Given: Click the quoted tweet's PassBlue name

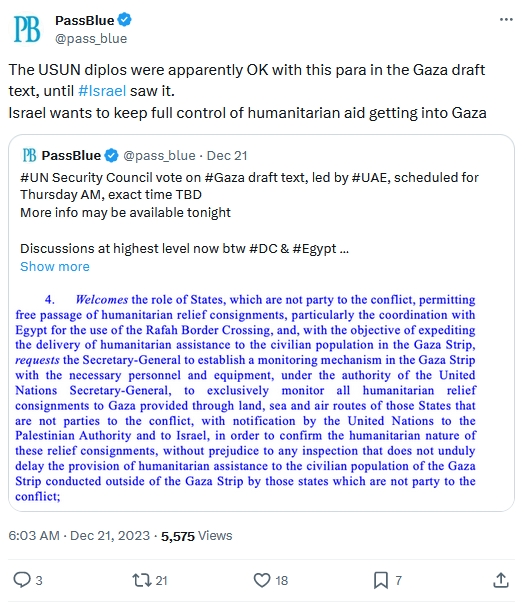Looking at the screenshot, I should pos(71,155).
